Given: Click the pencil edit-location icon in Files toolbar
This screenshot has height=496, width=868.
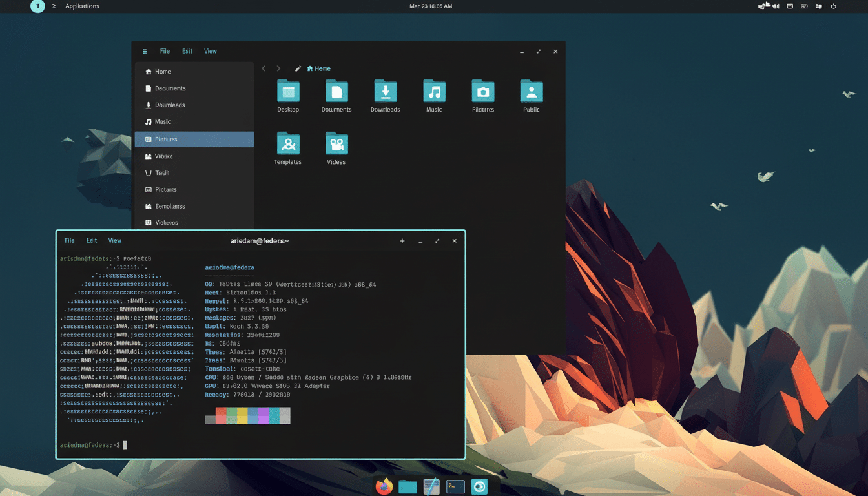Looking at the screenshot, I should tap(298, 68).
